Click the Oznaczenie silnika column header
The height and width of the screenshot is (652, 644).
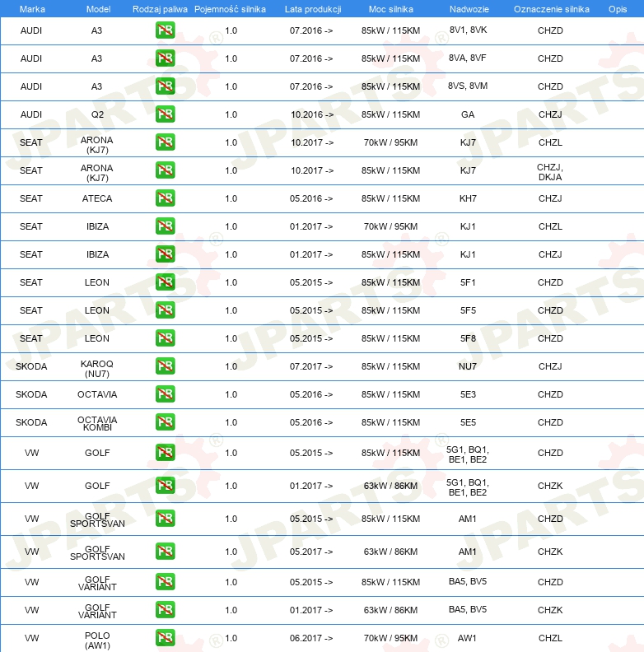tap(552, 9)
